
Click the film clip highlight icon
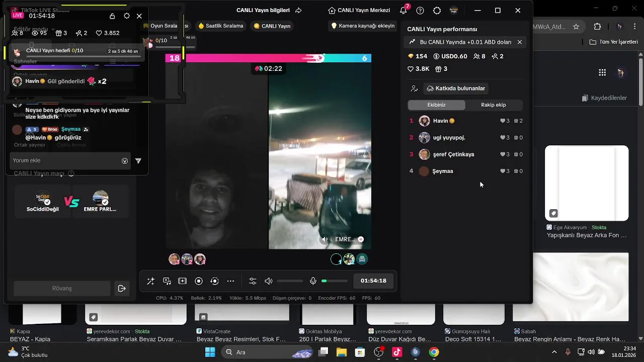(x=183, y=281)
